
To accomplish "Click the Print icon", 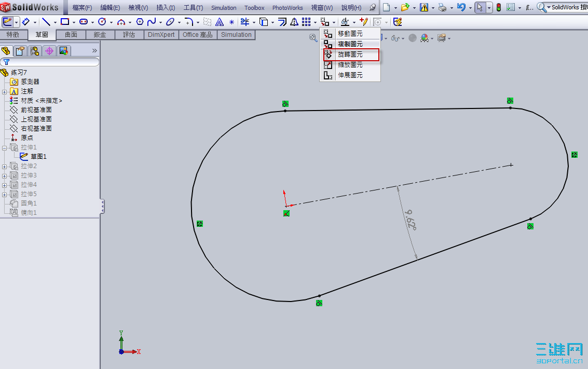I will coord(443,7).
